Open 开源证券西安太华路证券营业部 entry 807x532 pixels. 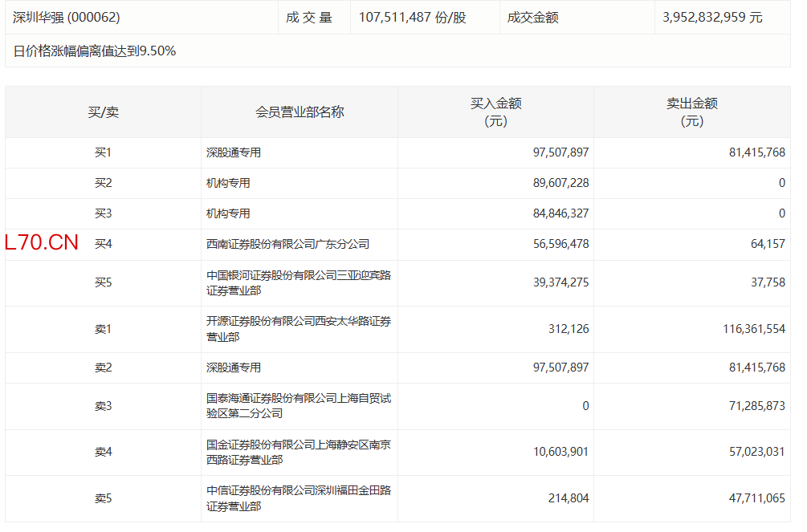coord(298,329)
